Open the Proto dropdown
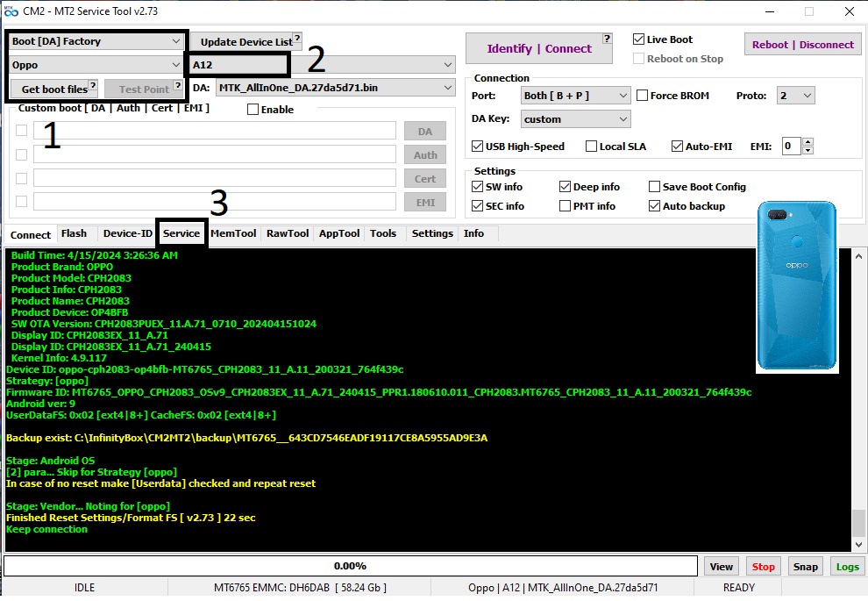Image resolution: width=868 pixels, height=601 pixels. click(795, 96)
